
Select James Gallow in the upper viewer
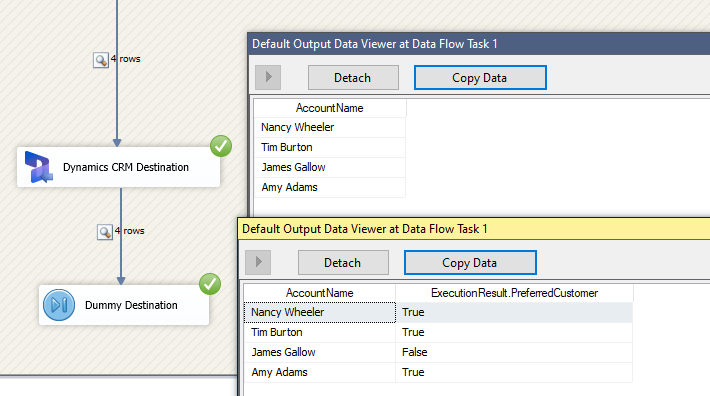tap(330, 167)
